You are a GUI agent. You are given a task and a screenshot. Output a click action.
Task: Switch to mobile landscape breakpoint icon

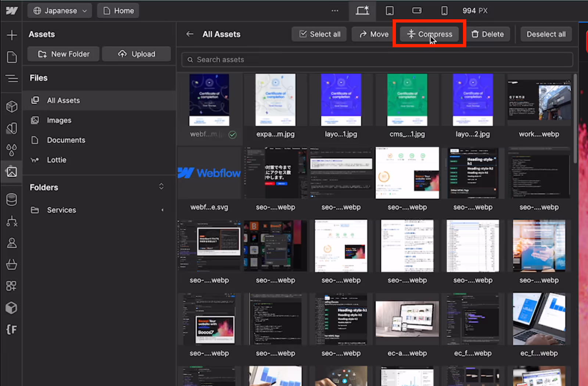click(x=417, y=11)
